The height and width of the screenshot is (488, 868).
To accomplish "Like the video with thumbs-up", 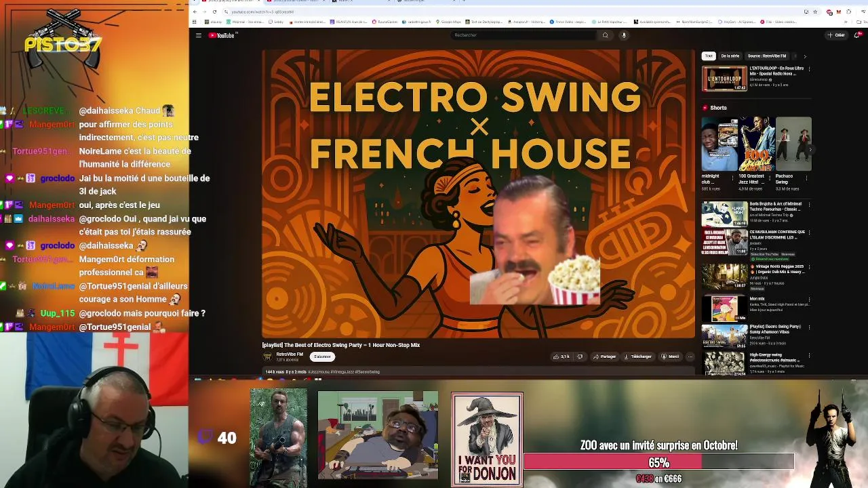I will coord(561,357).
